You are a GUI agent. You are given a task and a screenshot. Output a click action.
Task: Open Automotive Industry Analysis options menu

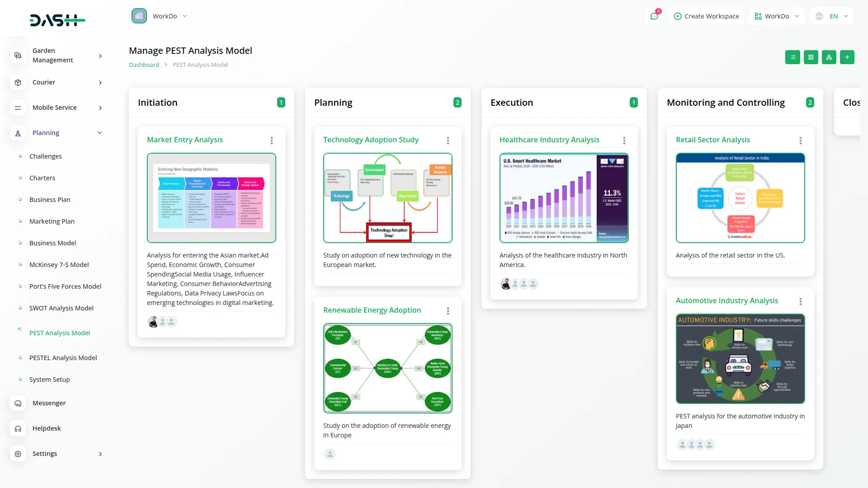[801, 301]
